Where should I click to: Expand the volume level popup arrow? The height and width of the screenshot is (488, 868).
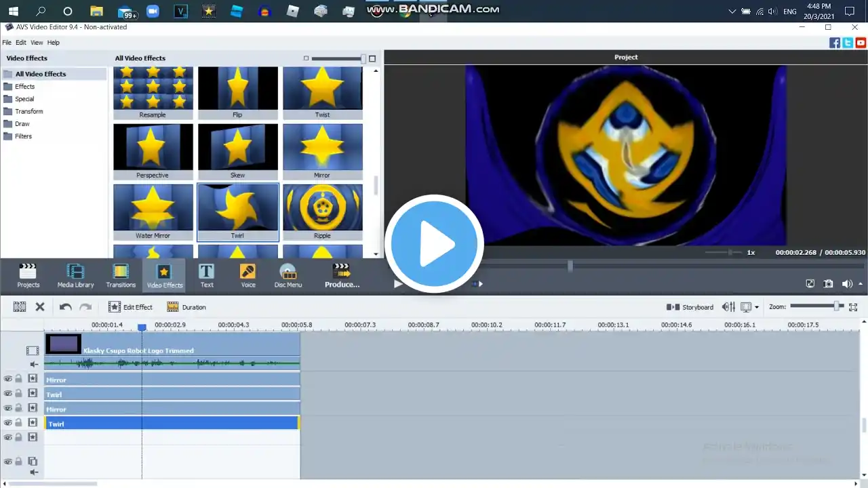point(861,284)
